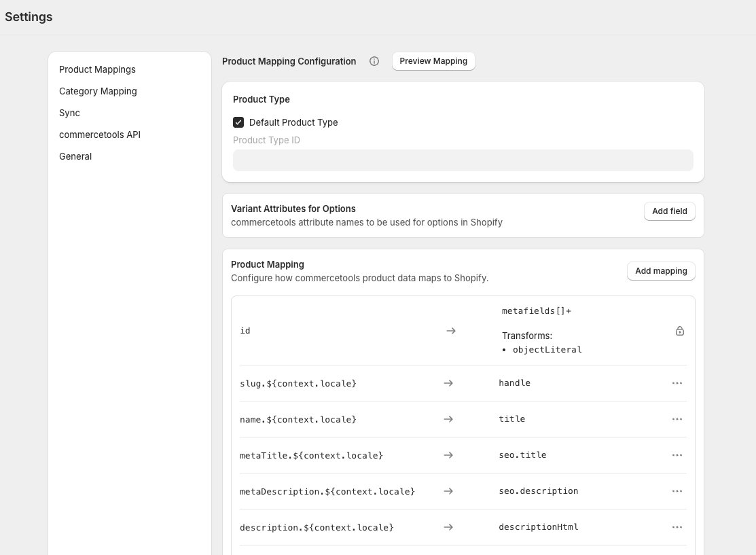Click the Product Type ID input field

463,160
